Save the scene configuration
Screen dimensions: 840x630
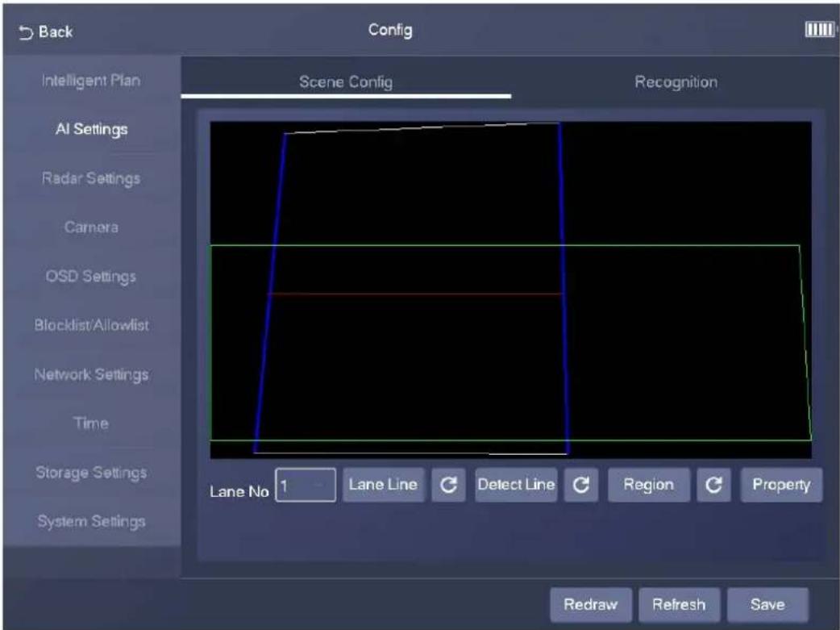[767, 605]
